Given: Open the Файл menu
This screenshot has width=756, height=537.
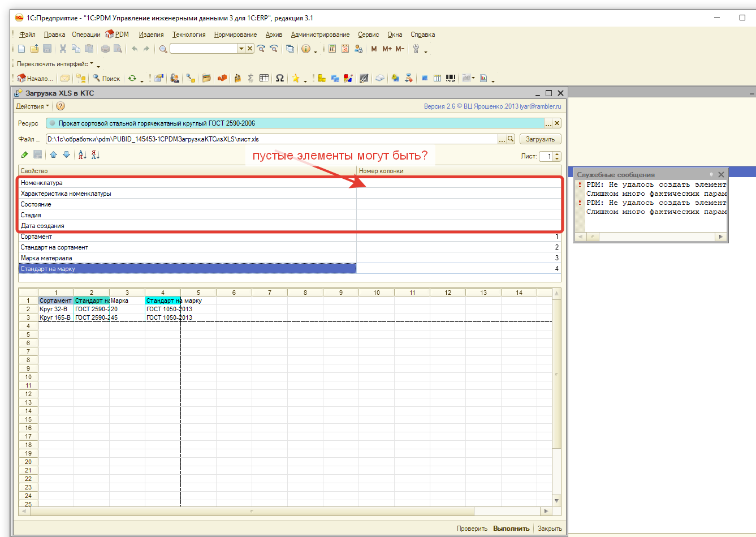Looking at the screenshot, I should click(27, 35).
